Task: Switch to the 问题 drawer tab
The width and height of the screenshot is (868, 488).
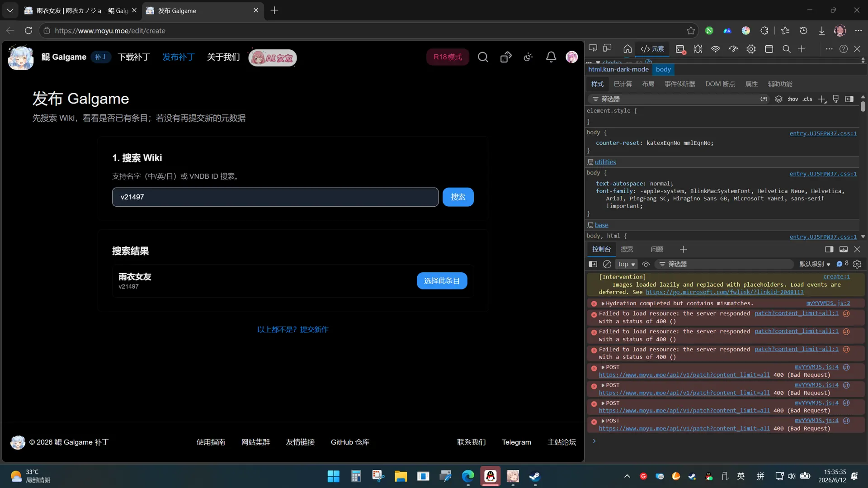Action: [x=656, y=249]
